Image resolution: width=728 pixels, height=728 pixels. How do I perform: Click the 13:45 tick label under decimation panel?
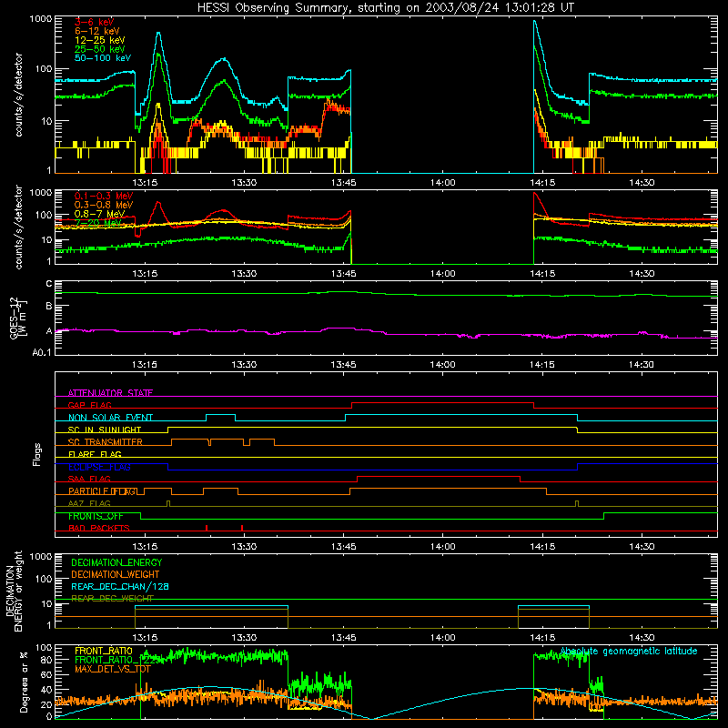pyautogui.click(x=344, y=637)
